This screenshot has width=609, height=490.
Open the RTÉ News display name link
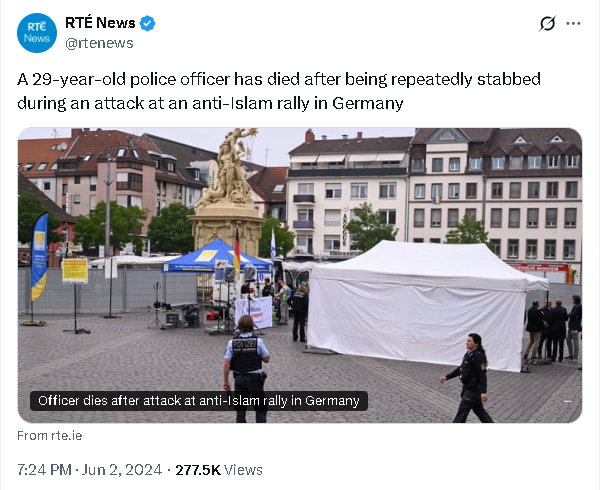pos(100,23)
